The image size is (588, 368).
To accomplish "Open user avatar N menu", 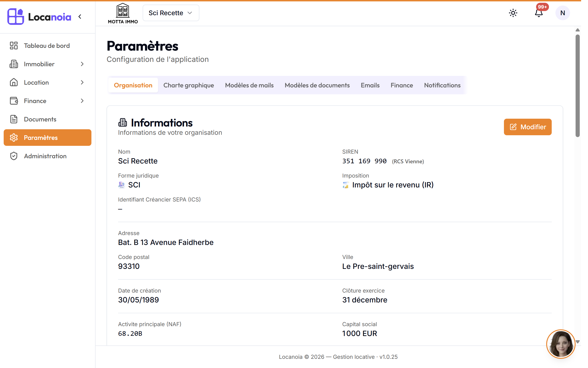I will tap(563, 13).
